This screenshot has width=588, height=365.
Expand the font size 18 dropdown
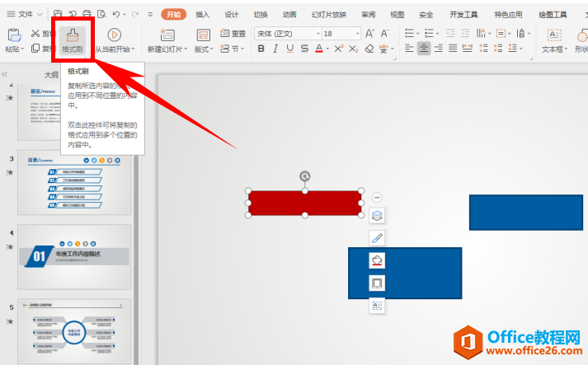point(340,33)
